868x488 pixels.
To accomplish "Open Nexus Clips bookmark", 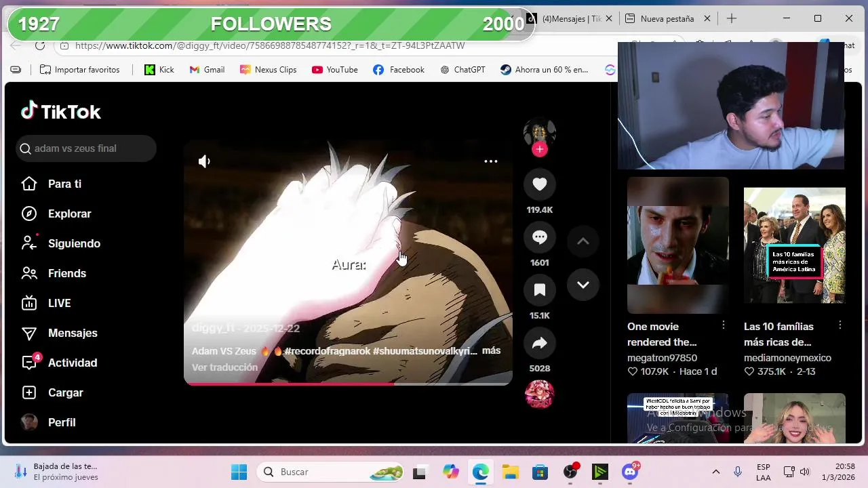I will pyautogui.click(x=269, y=70).
